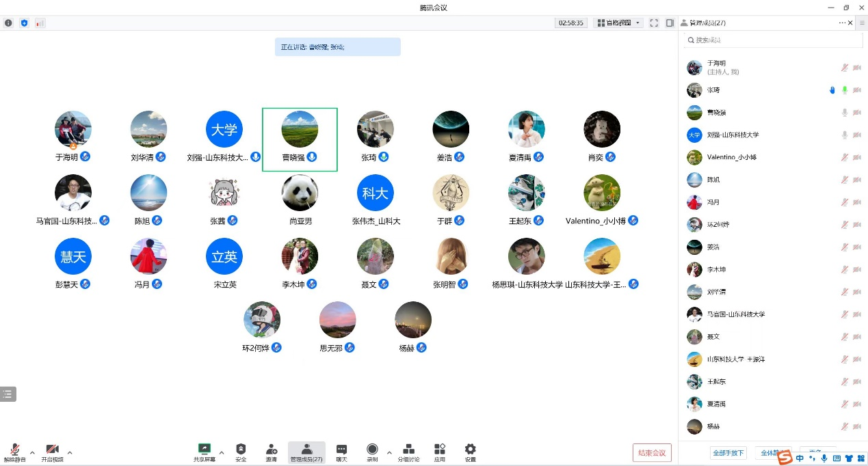Toggle the side panel icon in top bar
The width and height of the screenshot is (868, 466).
point(670,23)
